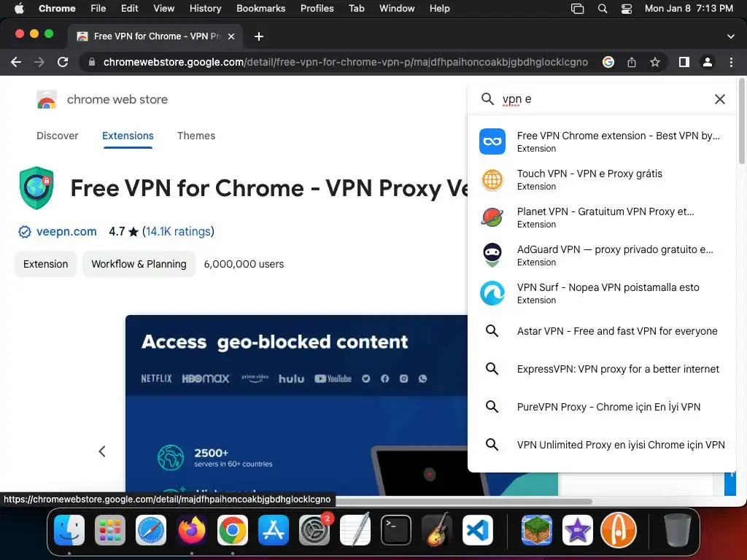Open Terminal from the Dock
Image resolution: width=747 pixels, height=560 pixels.
pos(396,530)
